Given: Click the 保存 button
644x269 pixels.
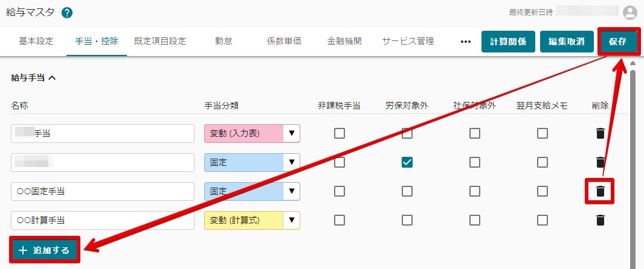Looking at the screenshot, I should 617,42.
